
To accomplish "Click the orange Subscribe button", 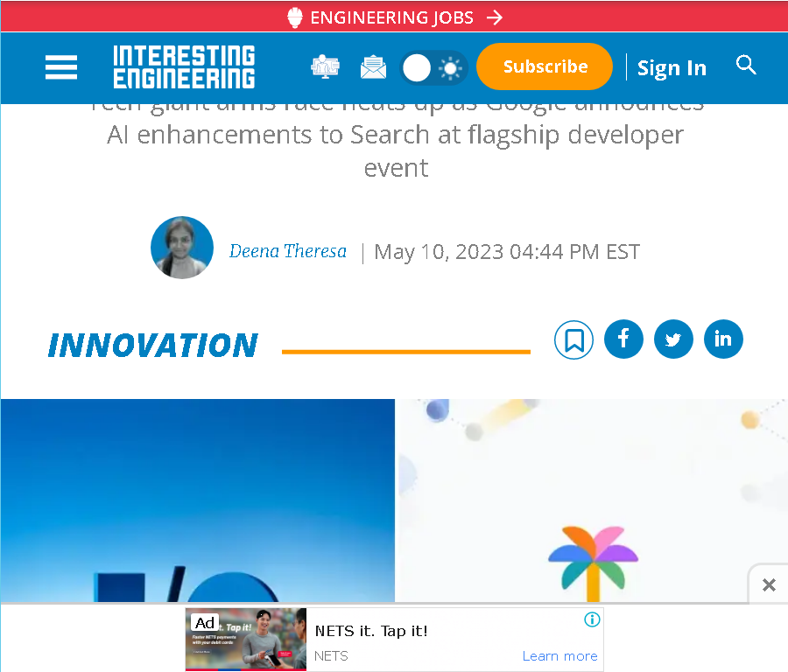I will tap(545, 66).
